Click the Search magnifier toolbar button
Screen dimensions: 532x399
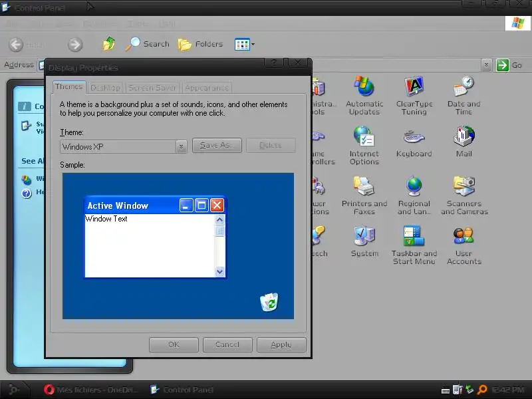tap(147, 44)
